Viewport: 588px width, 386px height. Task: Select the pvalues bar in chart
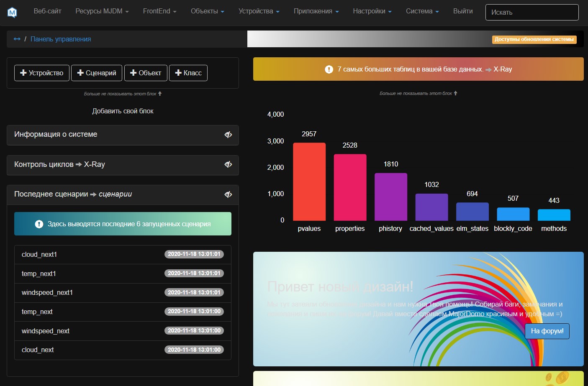point(309,182)
